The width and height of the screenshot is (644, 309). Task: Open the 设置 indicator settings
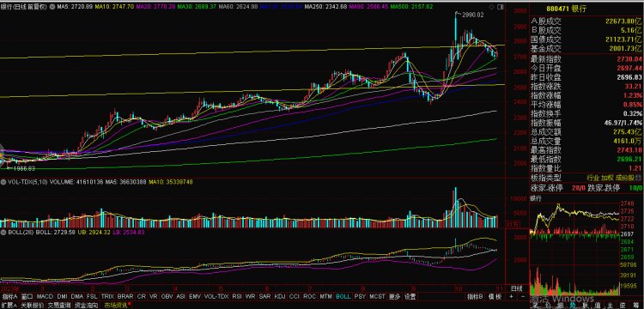coord(410,296)
